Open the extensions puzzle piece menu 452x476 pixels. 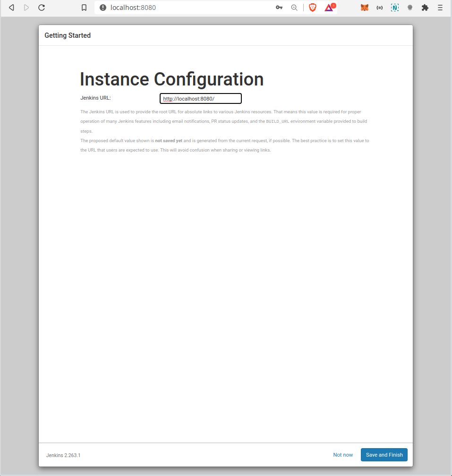click(425, 8)
